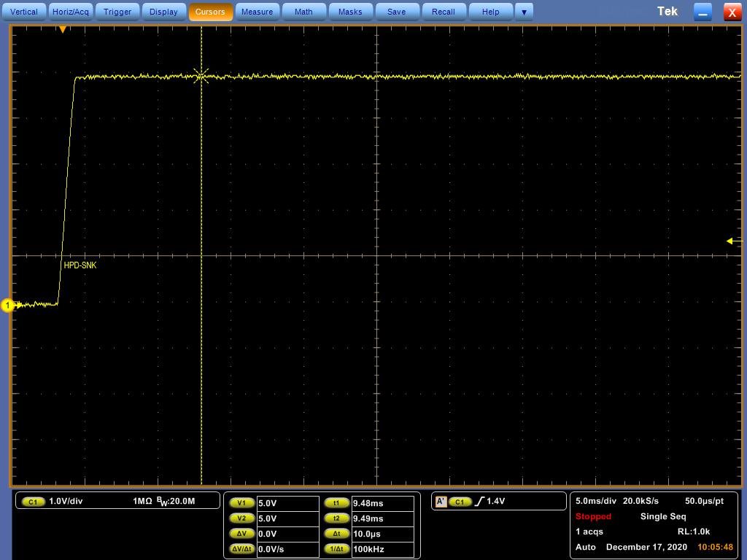Open the Horiz/Acq menu

[x=71, y=12]
